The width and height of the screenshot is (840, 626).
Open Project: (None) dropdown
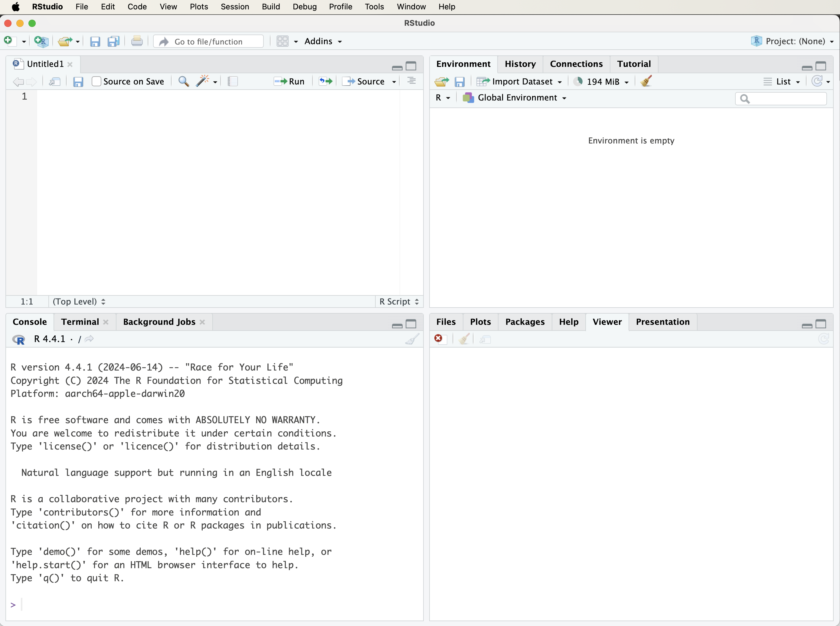792,41
